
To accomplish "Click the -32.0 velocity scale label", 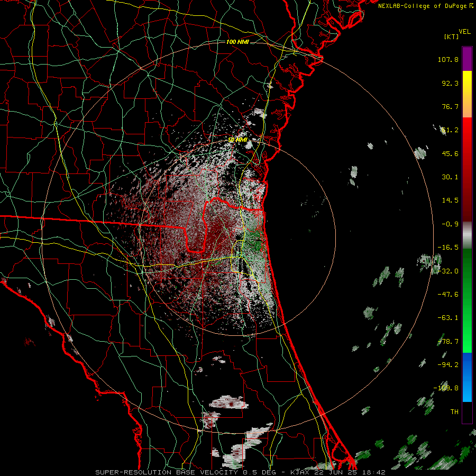I will [448, 271].
